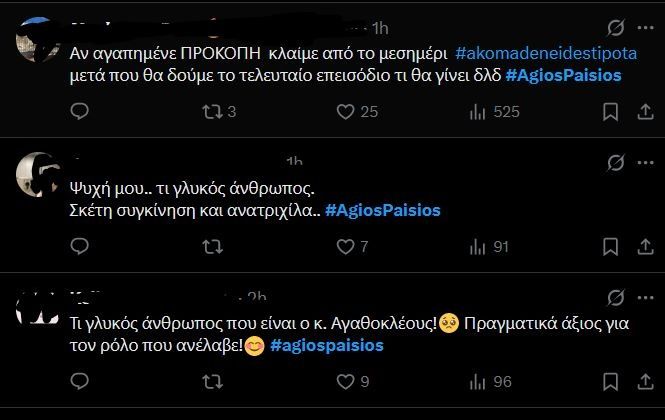
Task: Like the tweet with 25 likes
Action: tap(343, 112)
